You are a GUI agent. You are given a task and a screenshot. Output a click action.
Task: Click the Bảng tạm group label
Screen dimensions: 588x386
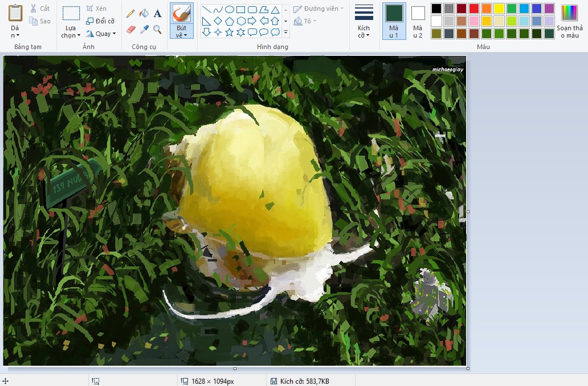[x=28, y=47]
